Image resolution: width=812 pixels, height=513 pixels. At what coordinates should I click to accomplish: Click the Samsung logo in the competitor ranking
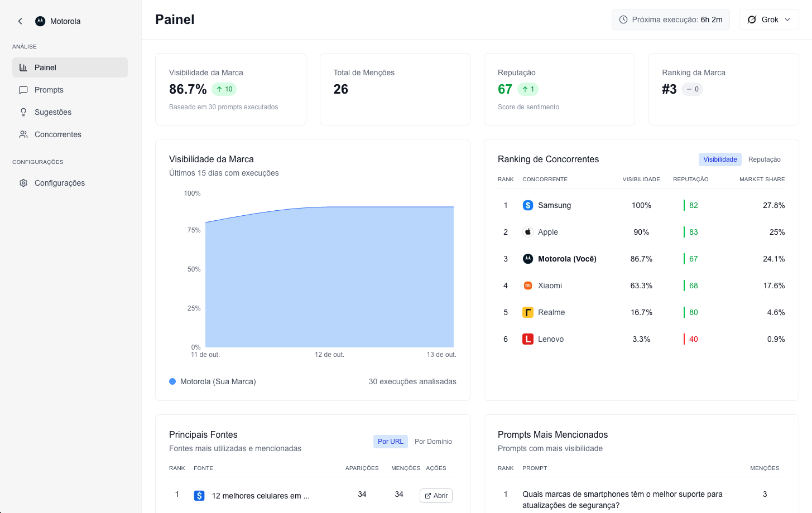(x=527, y=205)
